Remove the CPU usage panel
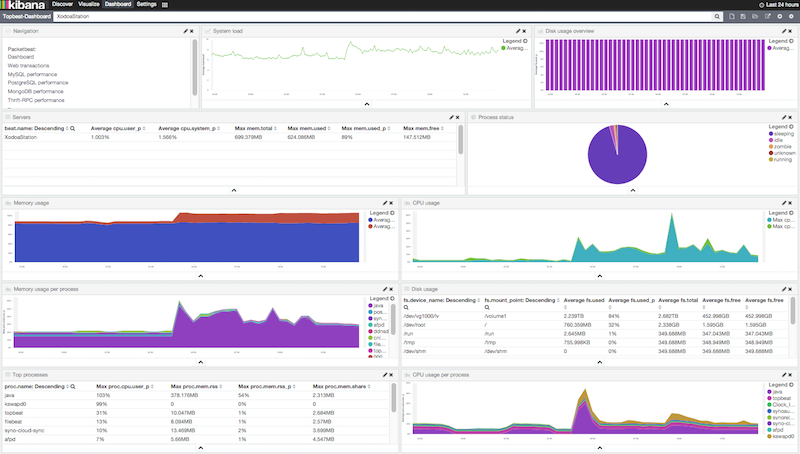 coord(790,203)
